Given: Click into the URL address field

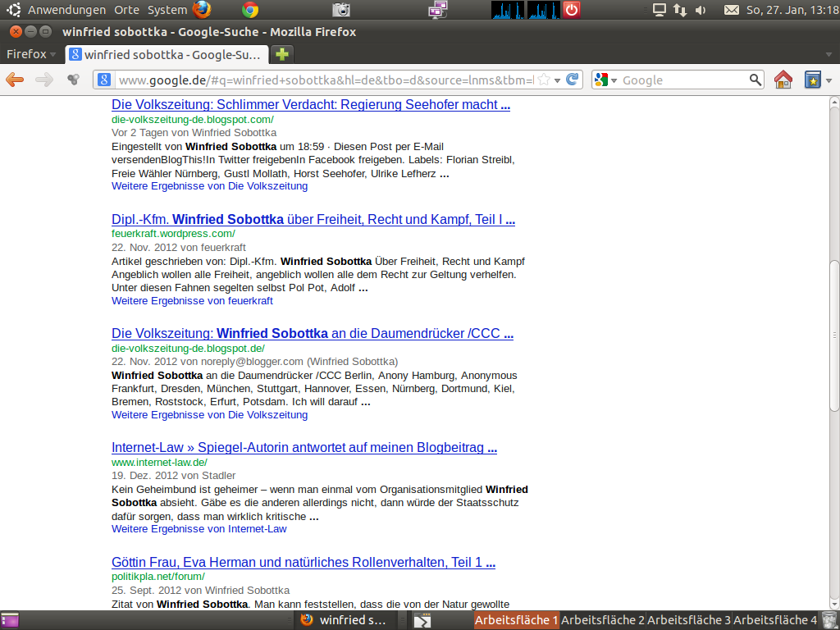Looking at the screenshot, I should click(x=326, y=80).
